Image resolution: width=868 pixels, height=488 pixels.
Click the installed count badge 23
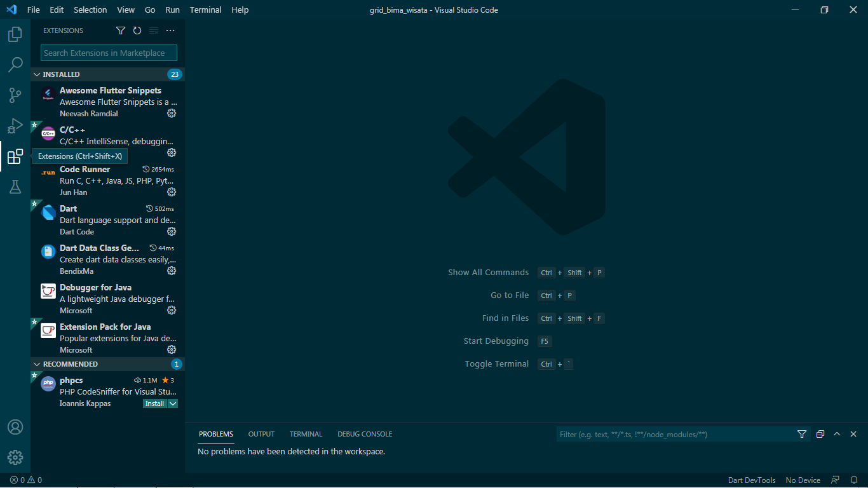[x=175, y=74]
